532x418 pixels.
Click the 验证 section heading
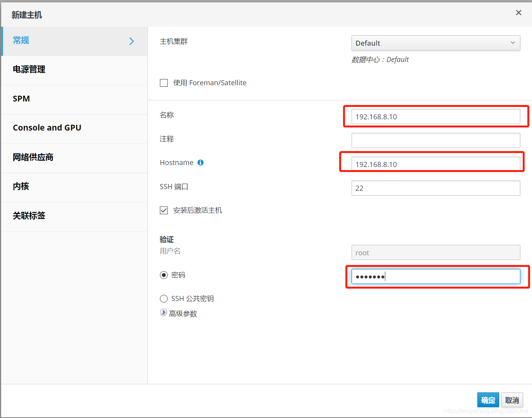pyautogui.click(x=167, y=239)
